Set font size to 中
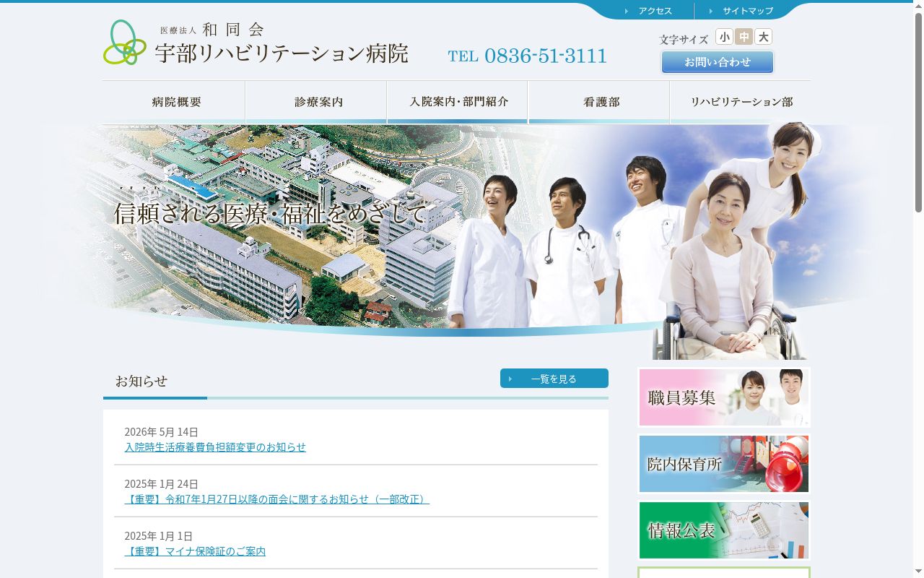Image resolution: width=924 pixels, height=578 pixels. 744,37
